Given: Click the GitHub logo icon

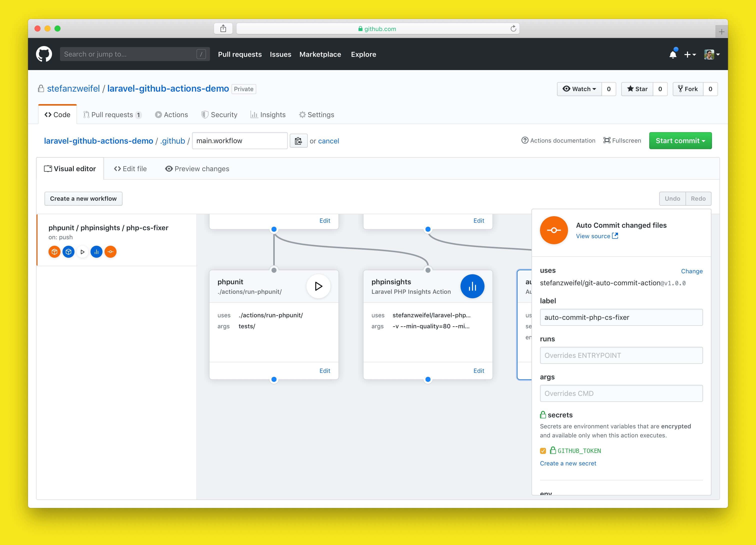Looking at the screenshot, I should [44, 54].
